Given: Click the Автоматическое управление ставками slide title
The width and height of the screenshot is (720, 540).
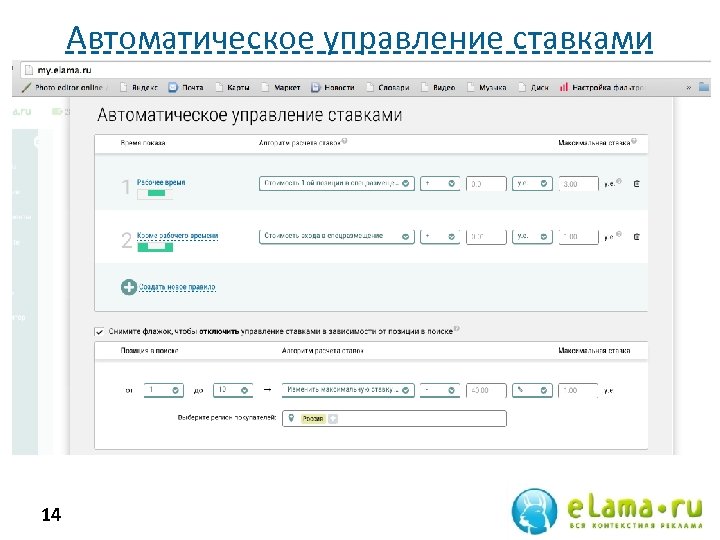Looking at the screenshot, I should coord(359,38).
